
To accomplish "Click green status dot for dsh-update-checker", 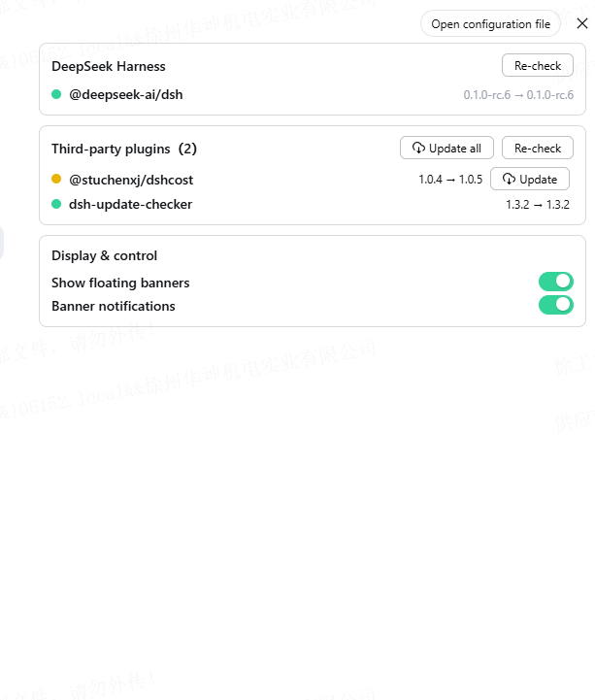I will (56, 204).
